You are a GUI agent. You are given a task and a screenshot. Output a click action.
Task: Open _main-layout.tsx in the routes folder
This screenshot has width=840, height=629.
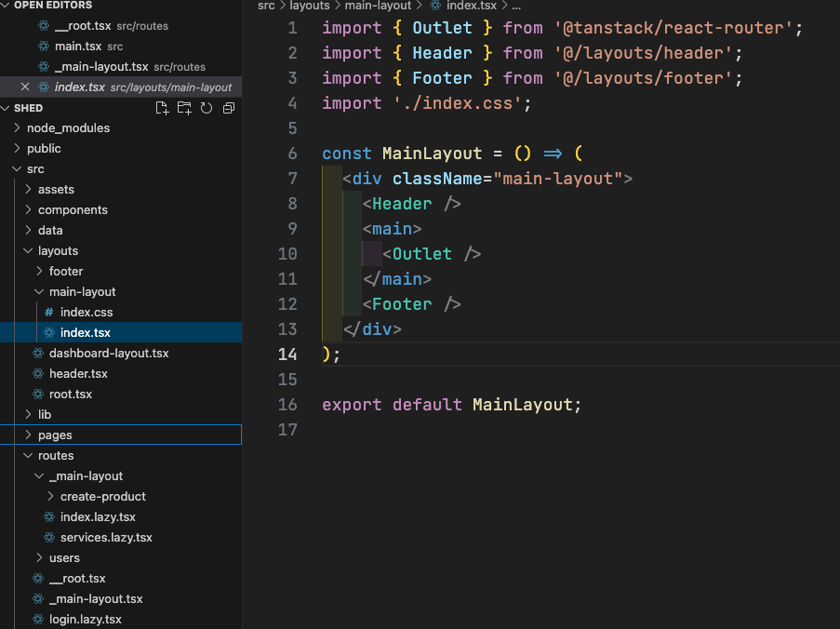point(121,598)
